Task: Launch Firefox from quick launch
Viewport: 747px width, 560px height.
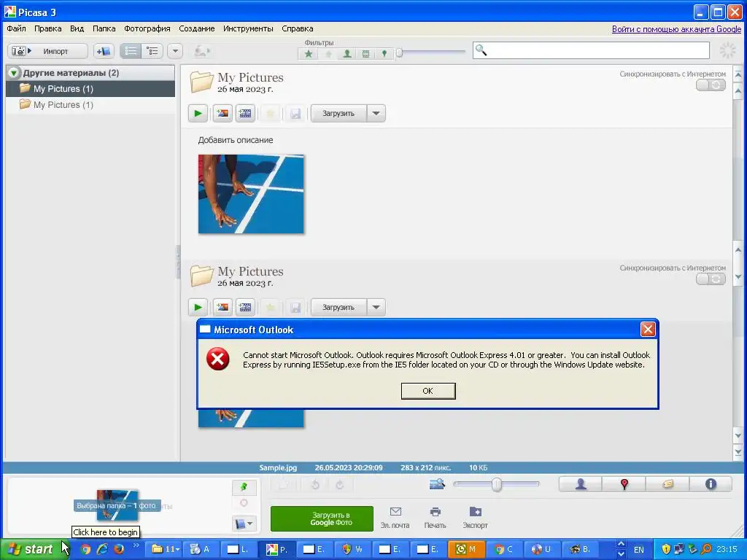Action: coord(118,549)
